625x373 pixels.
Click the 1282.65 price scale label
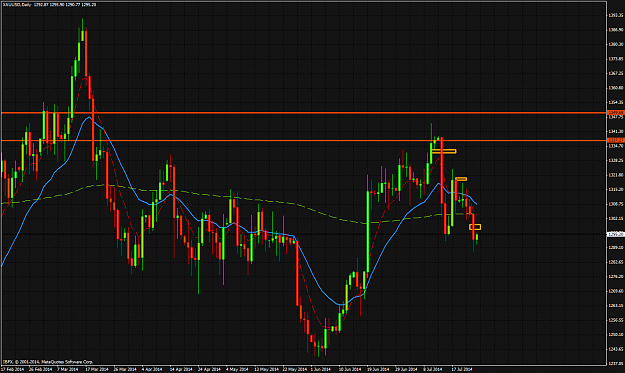(x=616, y=262)
